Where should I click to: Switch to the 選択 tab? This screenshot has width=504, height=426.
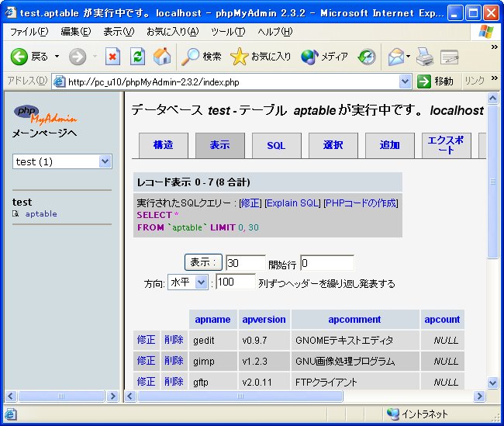333,145
